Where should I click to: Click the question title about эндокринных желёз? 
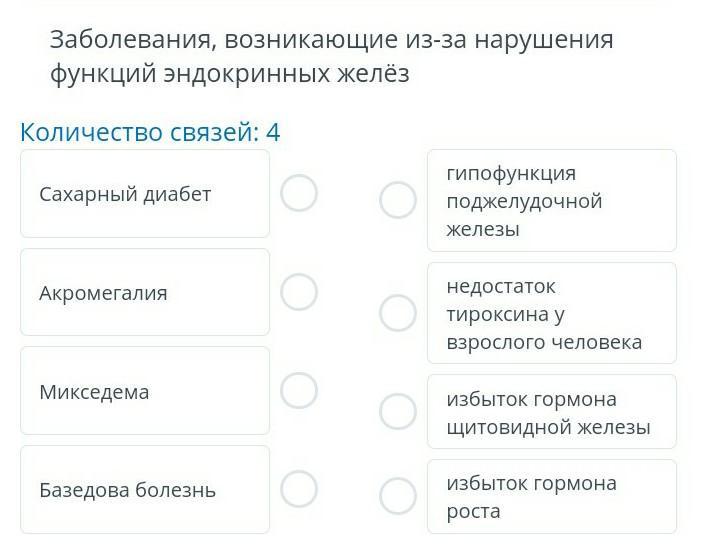[x=330, y=57]
